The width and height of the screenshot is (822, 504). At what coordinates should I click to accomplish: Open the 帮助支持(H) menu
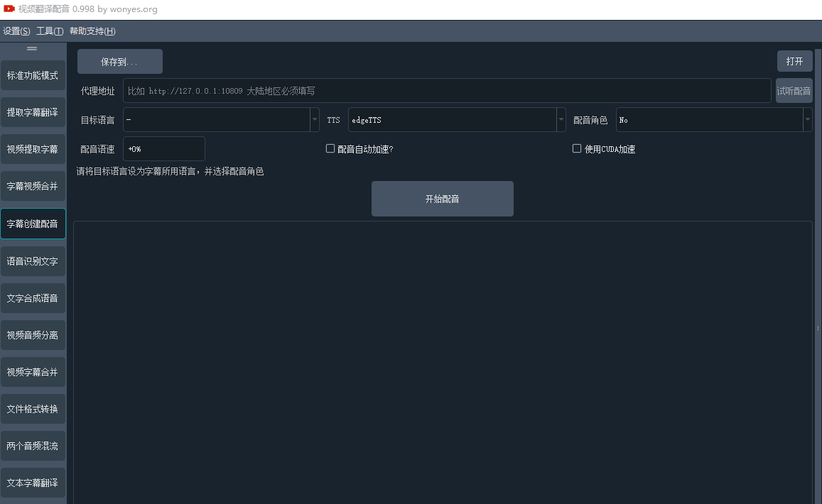pyautogui.click(x=92, y=31)
